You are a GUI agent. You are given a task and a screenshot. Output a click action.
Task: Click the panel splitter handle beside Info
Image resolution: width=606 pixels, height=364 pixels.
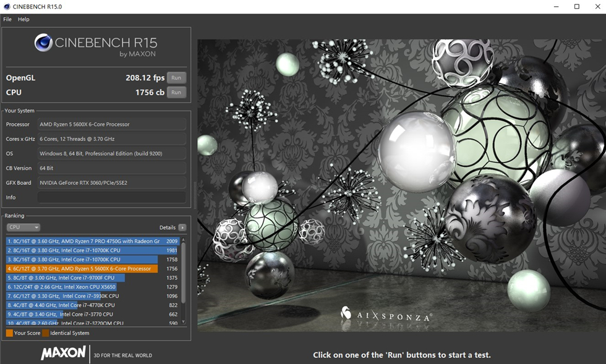click(194, 195)
